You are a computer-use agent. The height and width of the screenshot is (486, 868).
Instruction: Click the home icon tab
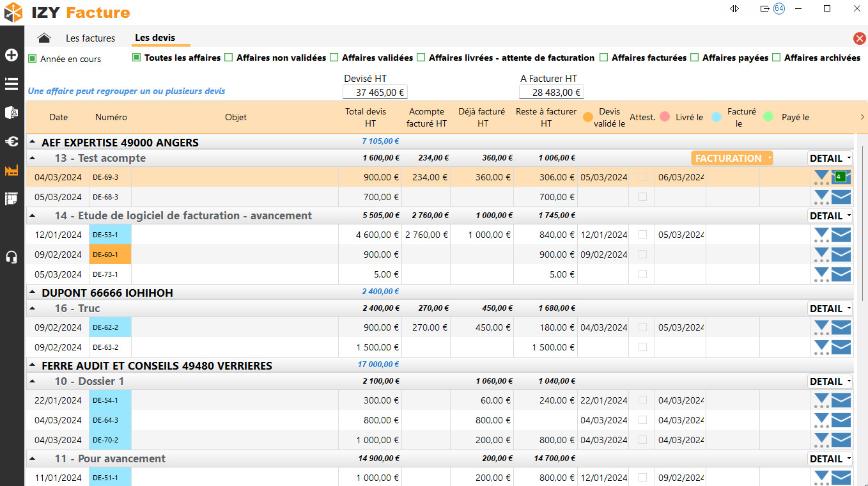coord(44,38)
